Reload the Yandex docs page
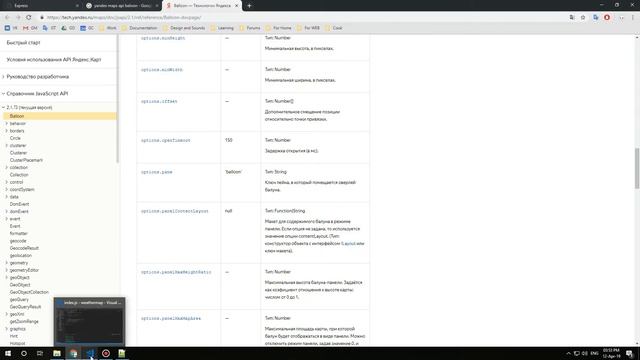 point(29,18)
